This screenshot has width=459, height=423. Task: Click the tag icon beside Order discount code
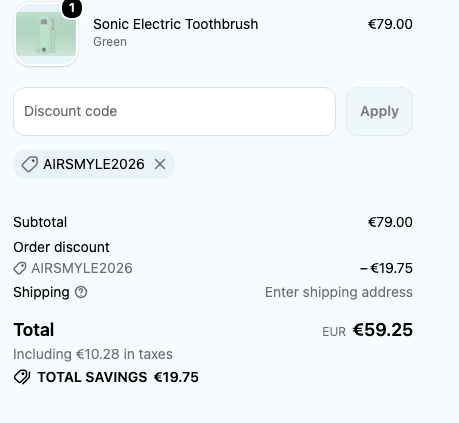coord(20,268)
